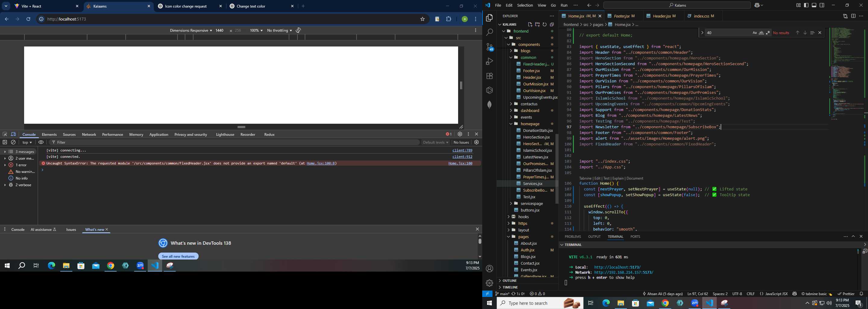Click Type here to search taskbar box

tap(540, 303)
